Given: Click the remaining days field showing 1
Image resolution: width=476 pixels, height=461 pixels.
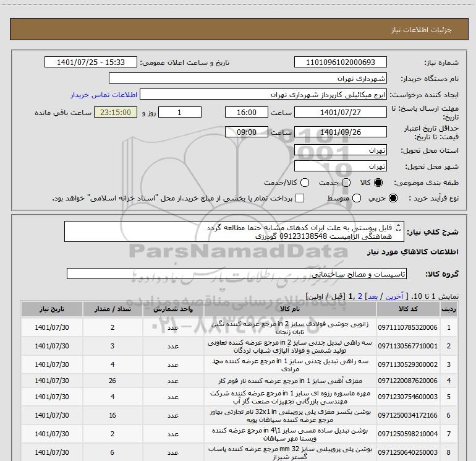Looking at the screenshot, I should pyautogui.click(x=180, y=112).
